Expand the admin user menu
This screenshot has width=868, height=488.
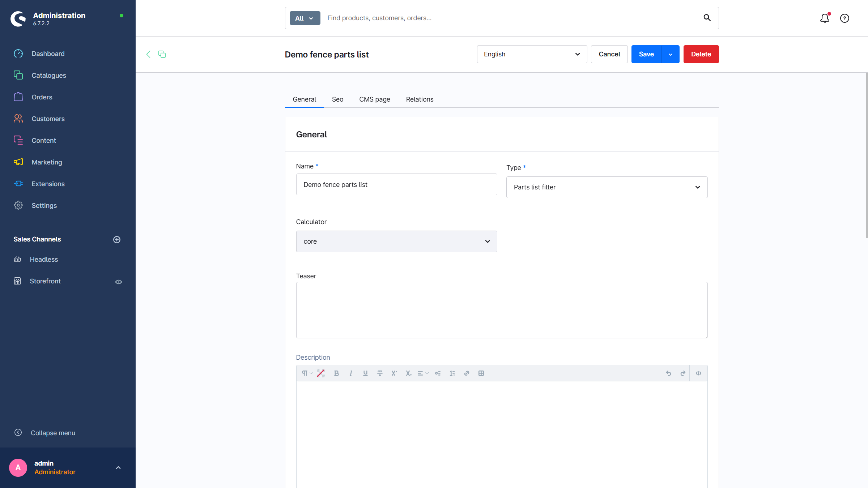pos(118,468)
